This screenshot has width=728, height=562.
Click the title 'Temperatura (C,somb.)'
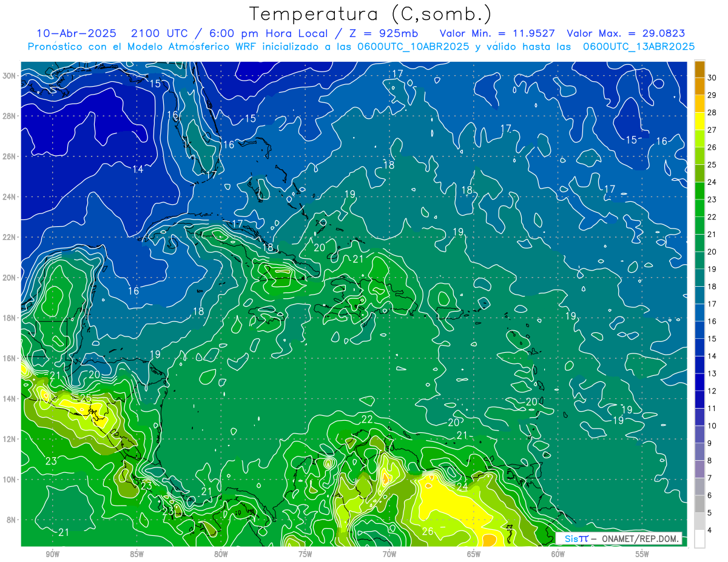tap(370, 13)
